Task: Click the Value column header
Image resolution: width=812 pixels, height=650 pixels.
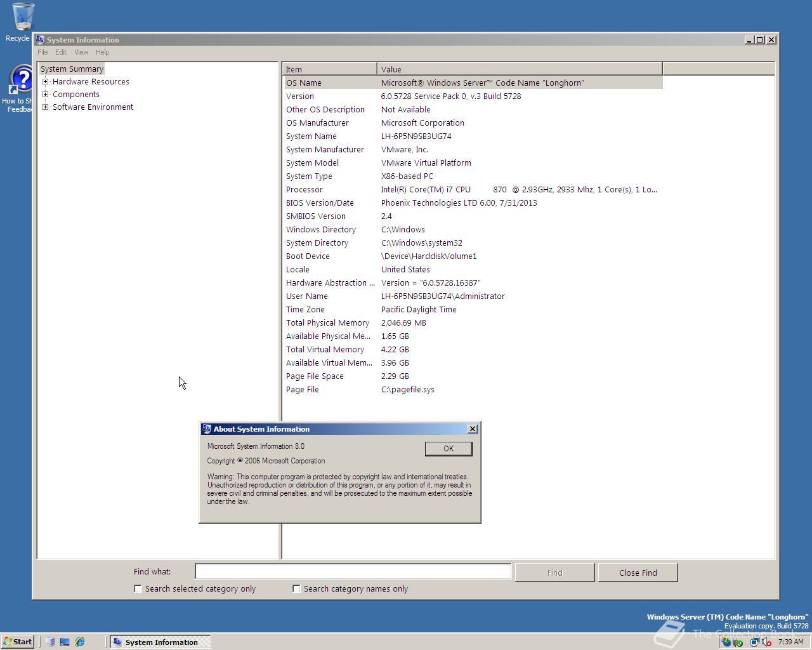Action: tap(520, 69)
